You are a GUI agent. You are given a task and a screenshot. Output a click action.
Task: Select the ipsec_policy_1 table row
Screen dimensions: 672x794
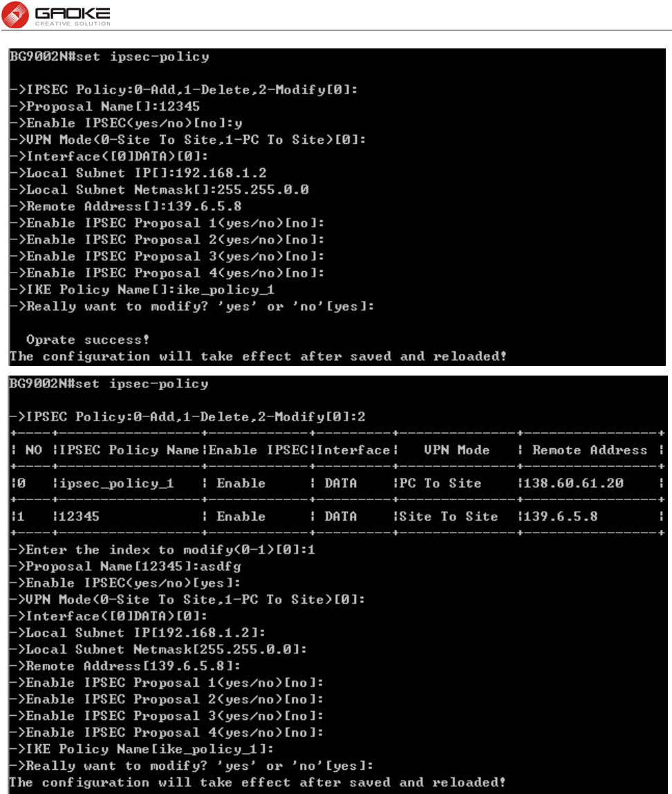[x=337, y=483]
